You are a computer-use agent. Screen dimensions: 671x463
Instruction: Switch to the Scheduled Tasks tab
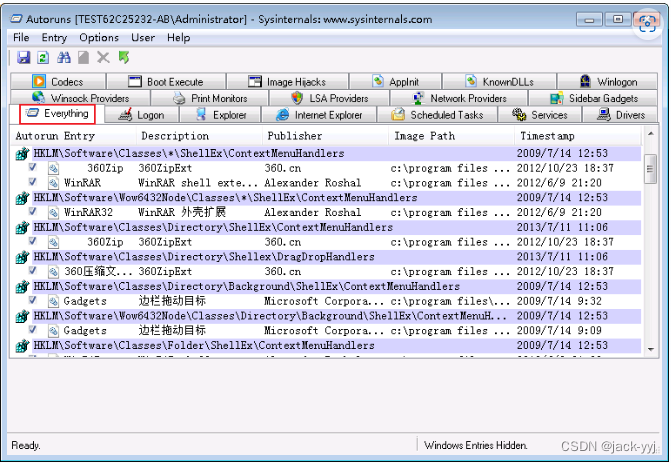click(437, 115)
